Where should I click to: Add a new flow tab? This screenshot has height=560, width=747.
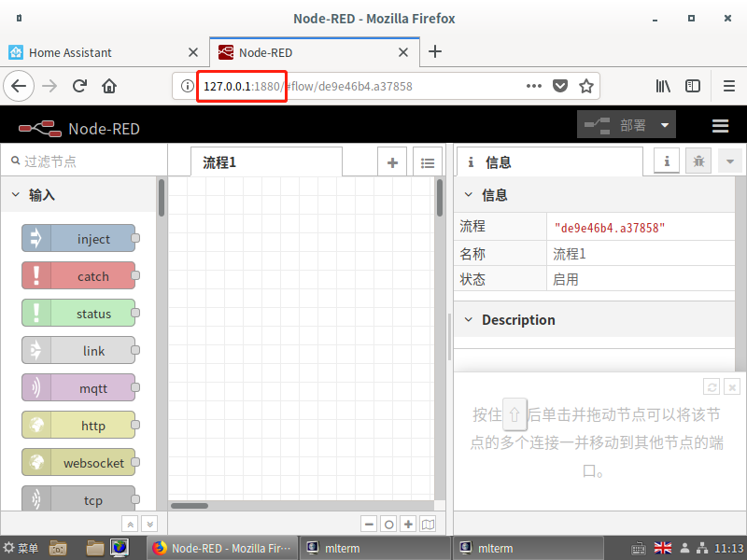click(392, 162)
